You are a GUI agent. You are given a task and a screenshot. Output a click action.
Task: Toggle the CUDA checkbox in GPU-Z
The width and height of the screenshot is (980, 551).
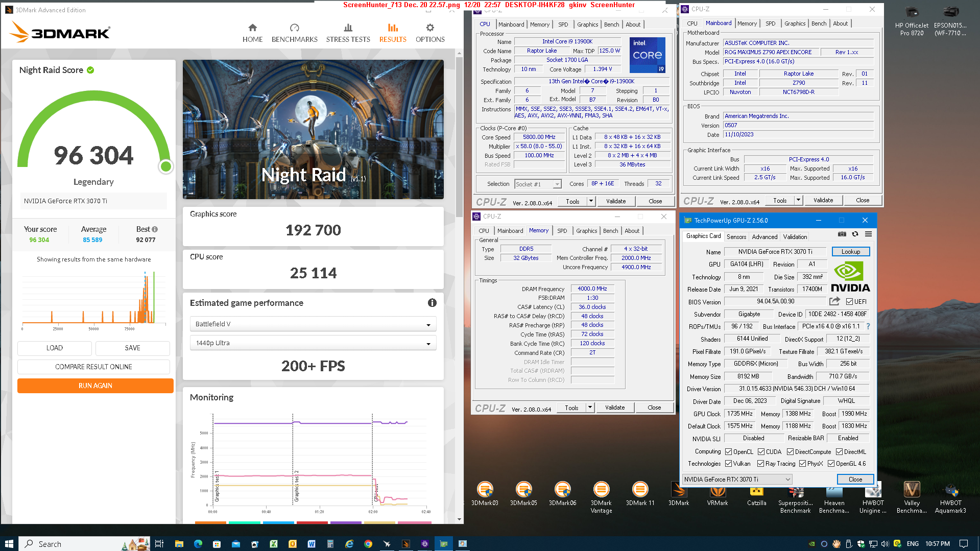click(761, 451)
